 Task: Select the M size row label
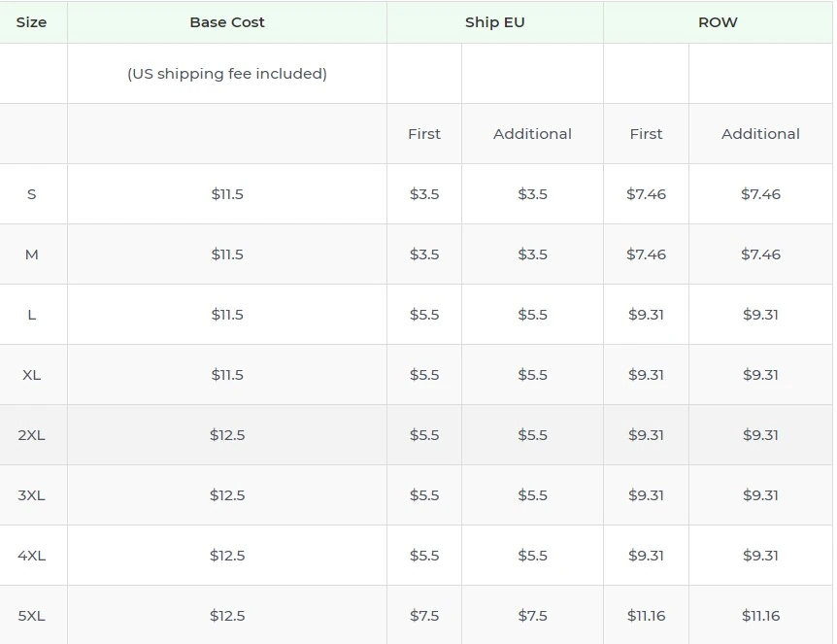click(33, 254)
